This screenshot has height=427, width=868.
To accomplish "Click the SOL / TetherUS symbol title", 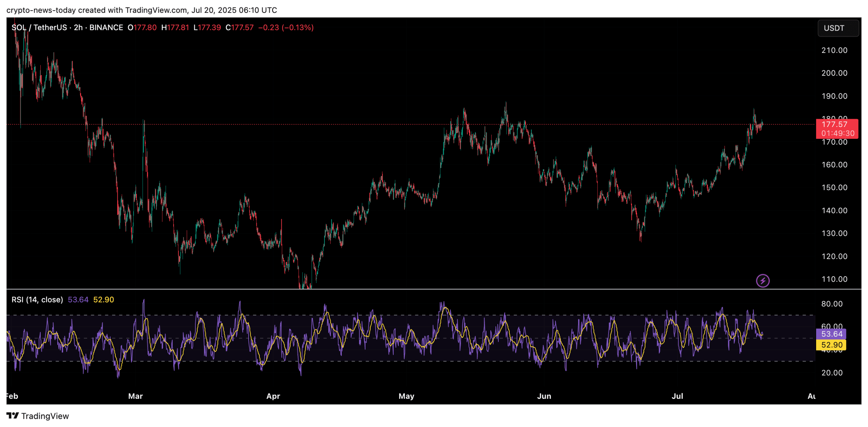I will [x=39, y=27].
